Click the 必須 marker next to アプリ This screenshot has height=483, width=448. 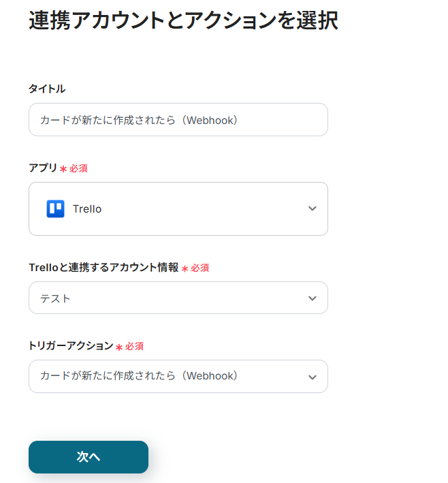coord(78,168)
